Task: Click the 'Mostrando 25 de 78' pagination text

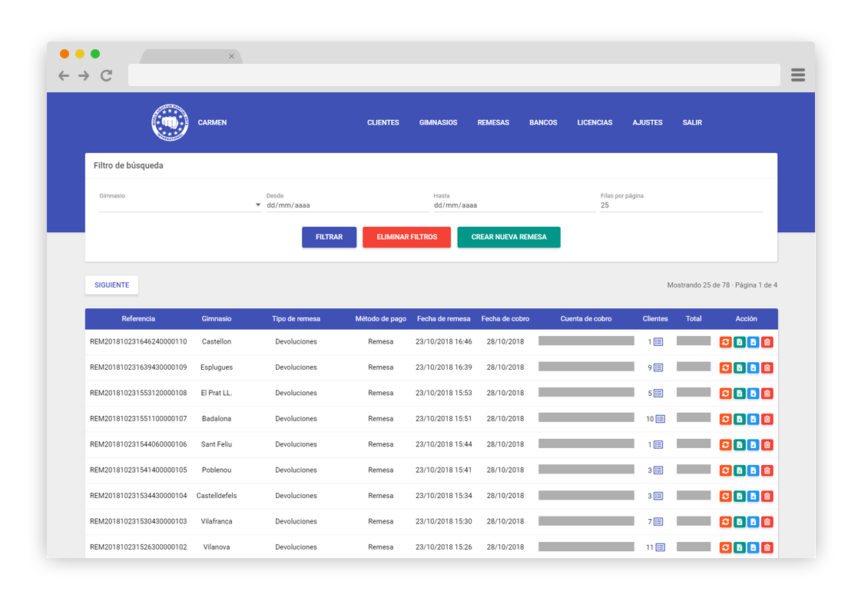Action: tap(698, 284)
